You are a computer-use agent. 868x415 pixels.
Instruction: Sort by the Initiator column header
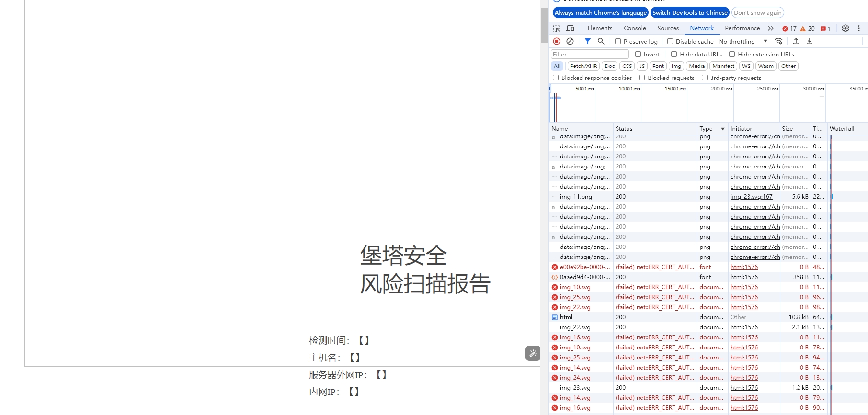(x=754, y=129)
